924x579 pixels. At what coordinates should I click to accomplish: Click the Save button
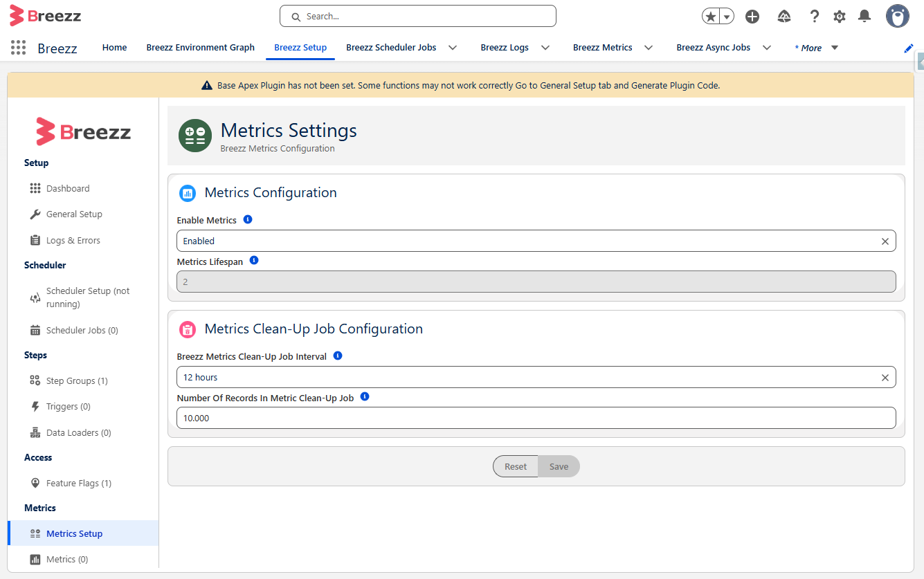coord(559,466)
